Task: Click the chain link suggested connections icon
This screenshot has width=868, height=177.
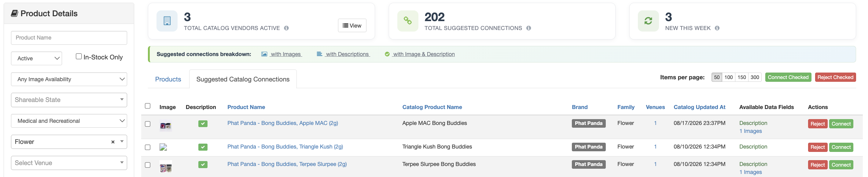Action: [408, 21]
